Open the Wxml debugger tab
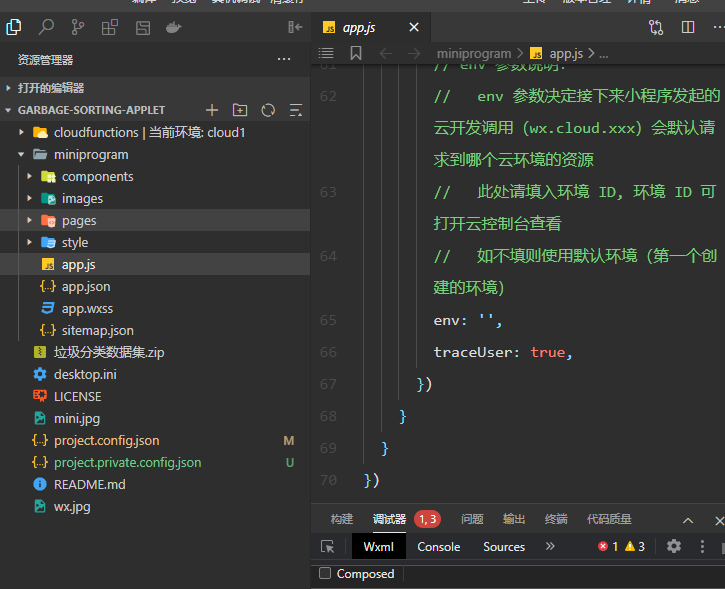725x589 pixels. point(379,546)
